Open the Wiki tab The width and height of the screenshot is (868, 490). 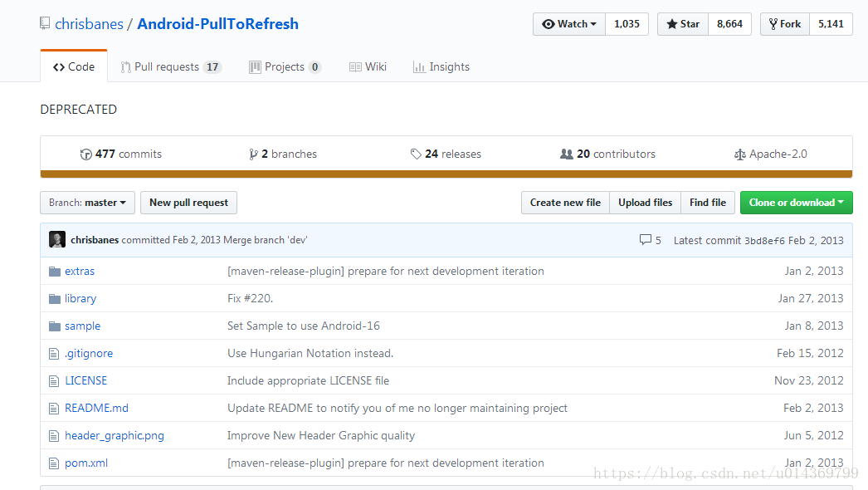368,66
